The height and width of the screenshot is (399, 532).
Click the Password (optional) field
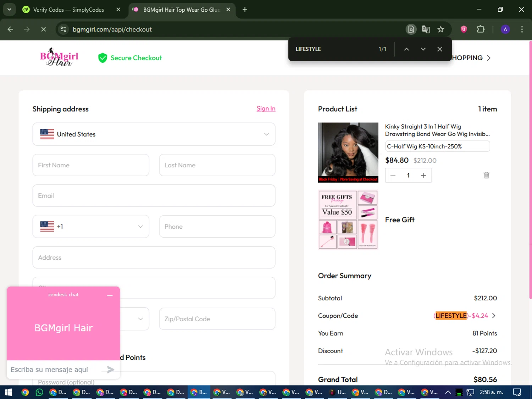pyautogui.click(x=154, y=378)
